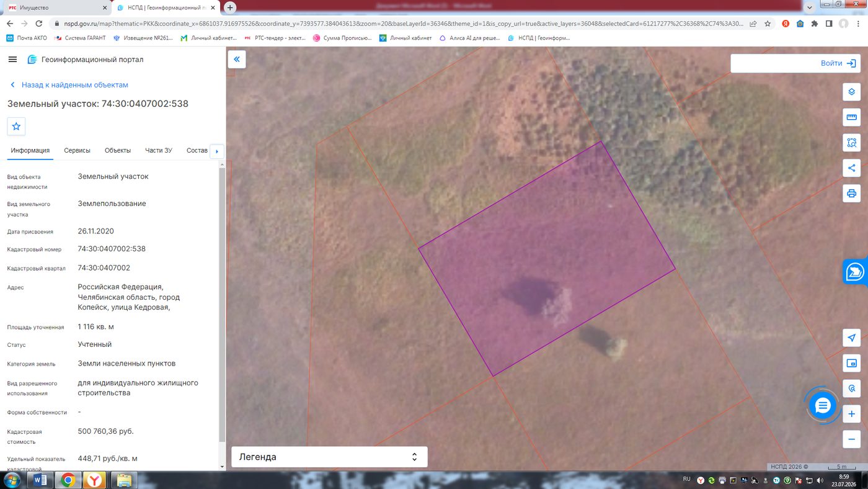Viewport: 868px width, 489px height.
Task: Add parcel to favorites with star icon
Action: [x=16, y=126]
